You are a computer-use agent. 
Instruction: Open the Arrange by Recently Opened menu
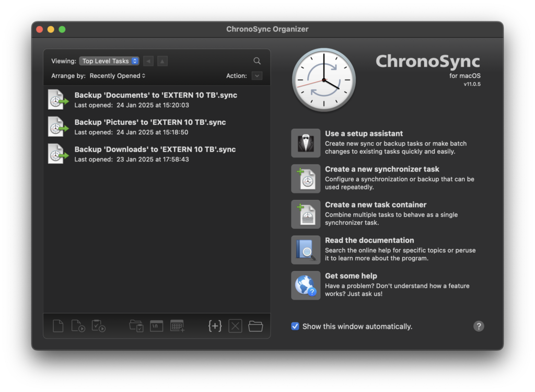click(118, 76)
